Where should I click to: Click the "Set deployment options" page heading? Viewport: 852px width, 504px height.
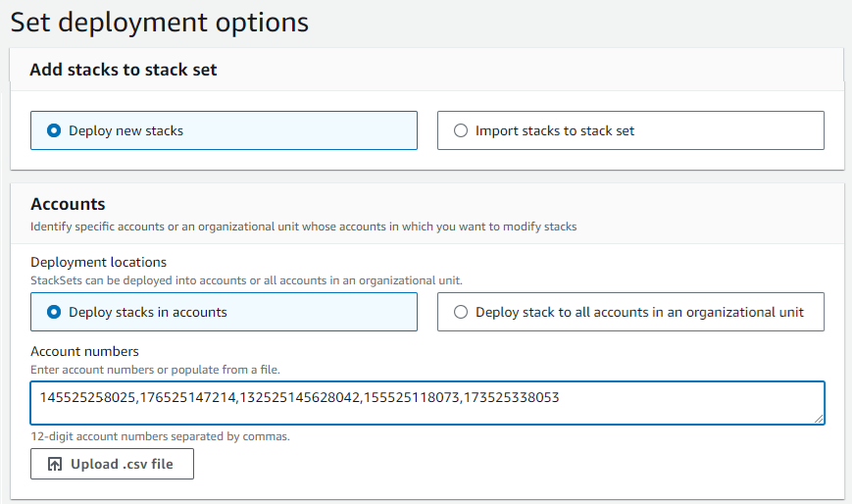point(159,22)
